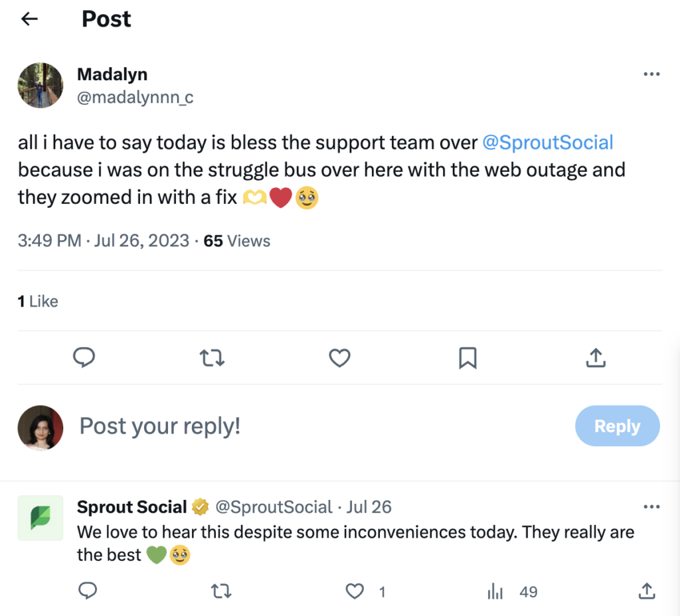Click Madalyn's profile avatar
680x616 pixels.
pos(41,86)
